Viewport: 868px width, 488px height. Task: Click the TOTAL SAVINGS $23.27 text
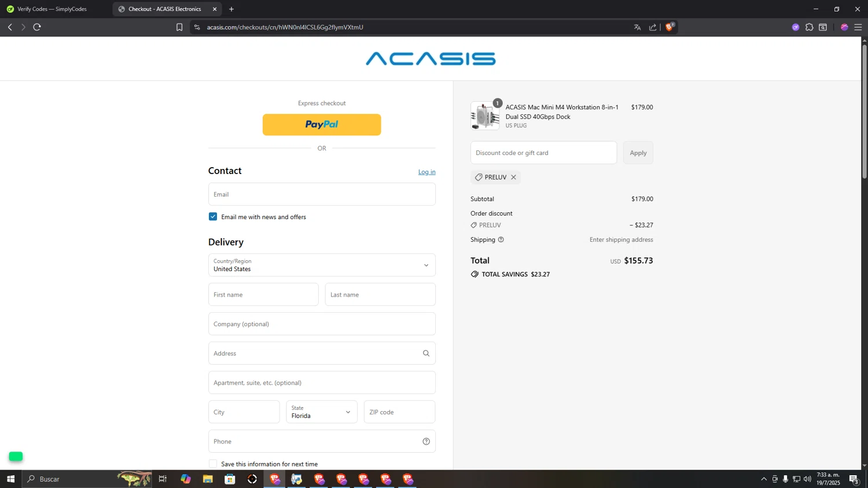pos(516,274)
